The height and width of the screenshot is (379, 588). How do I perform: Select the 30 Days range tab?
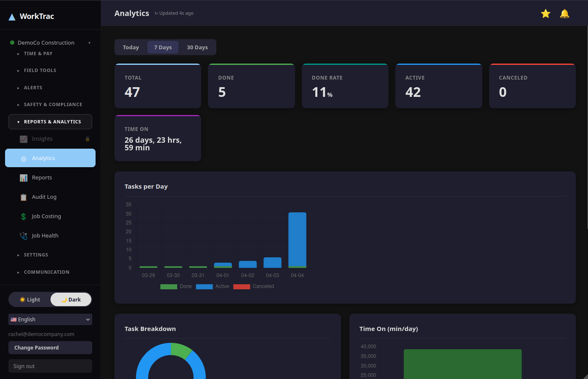coord(197,47)
